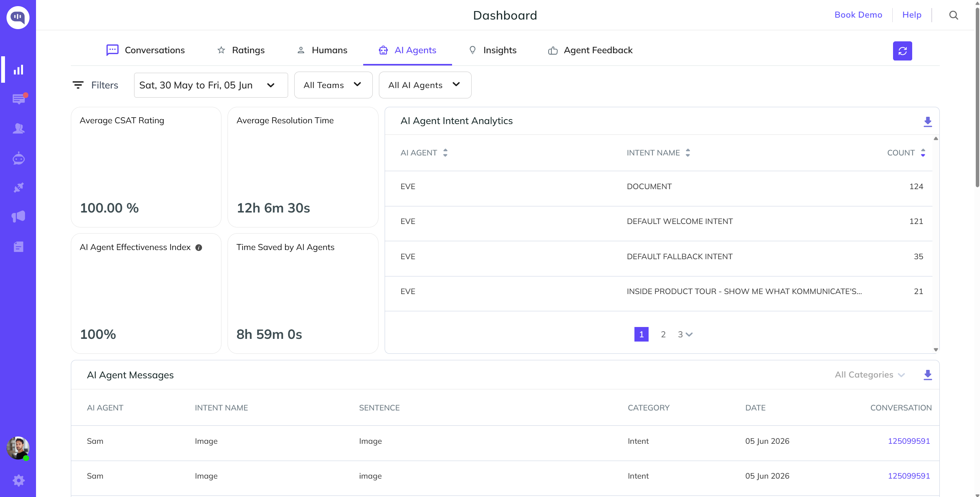Open conversation 125099591 in second Sam row

pos(909,476)
